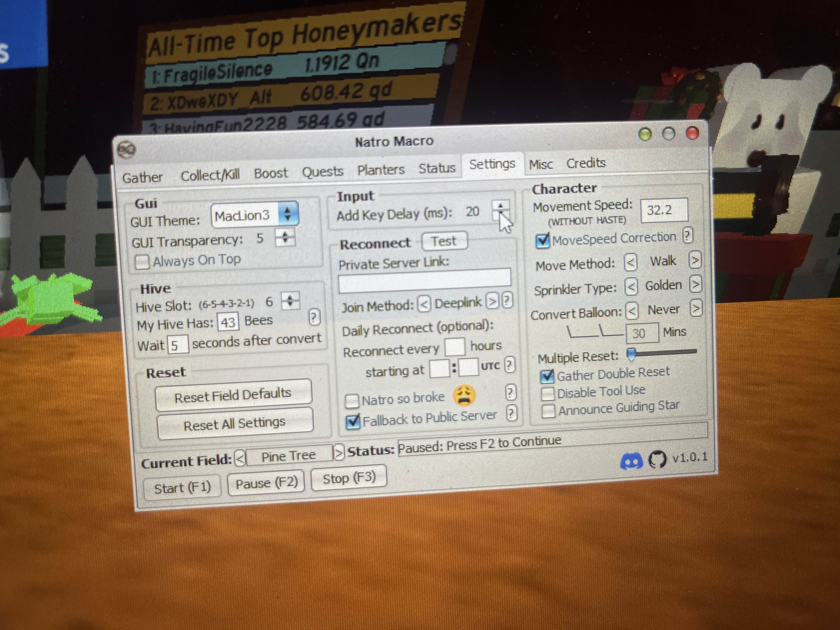Click help icon next to Join Method
The width and height of the screenshot is (840, 630).
point(507,300)
